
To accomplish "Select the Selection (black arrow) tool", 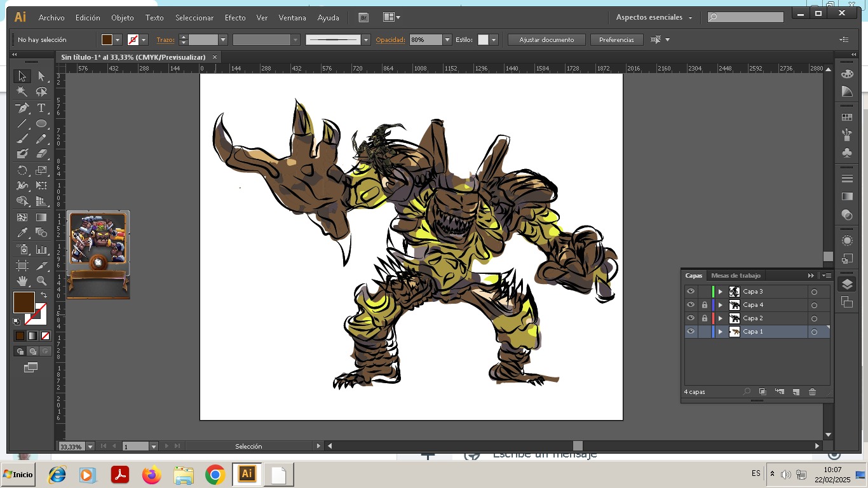I will pos(22,76).
